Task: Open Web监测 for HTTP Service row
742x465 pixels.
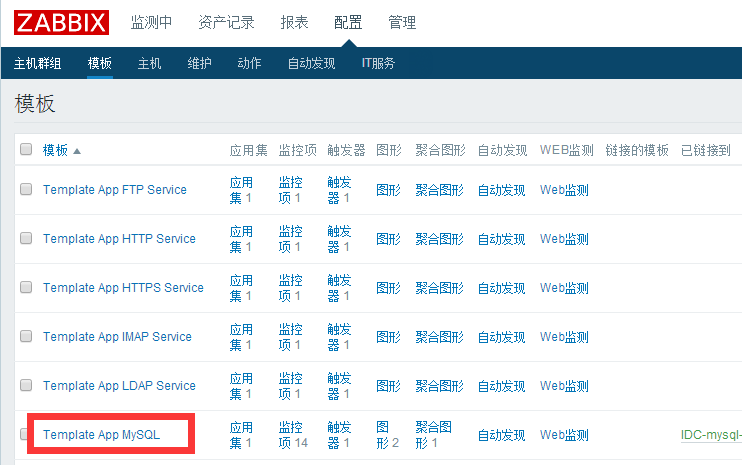Action: (564, 239)
